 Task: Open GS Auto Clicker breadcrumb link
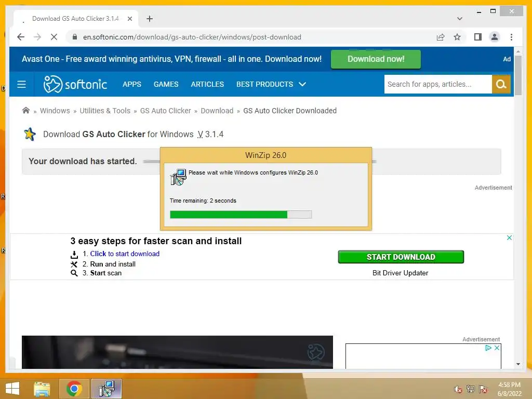coord(166,111)
